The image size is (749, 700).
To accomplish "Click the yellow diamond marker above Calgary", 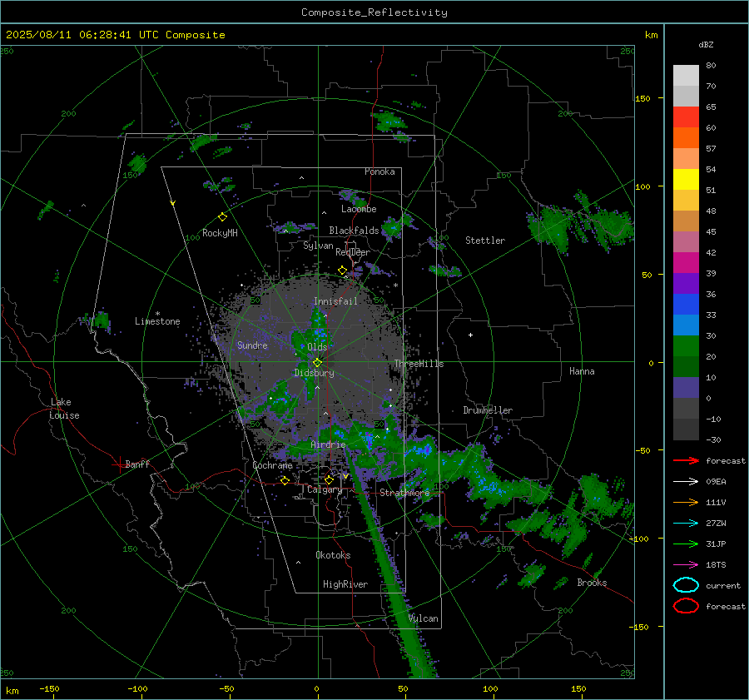I will (x=329, y=479).
